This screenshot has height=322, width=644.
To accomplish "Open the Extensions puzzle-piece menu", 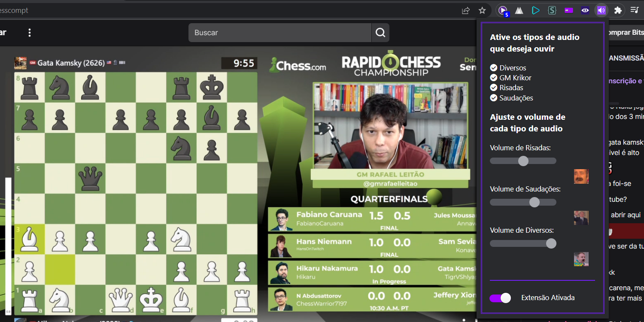I will [x=618, y=10].
